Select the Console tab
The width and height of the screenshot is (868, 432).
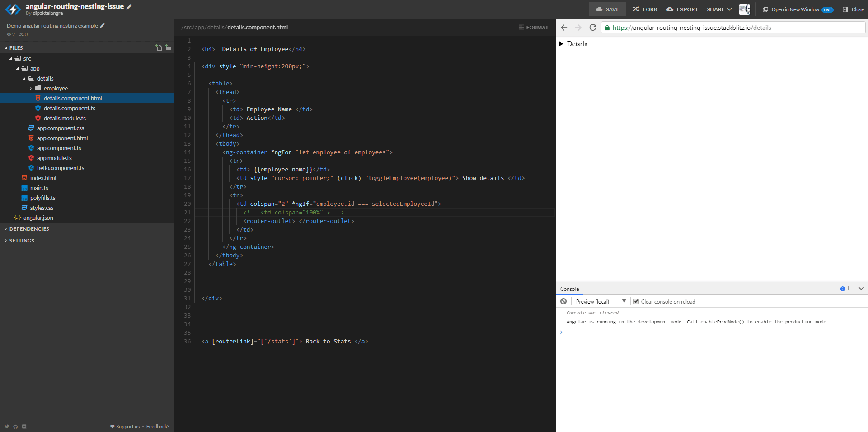click(x=569, y=289)
